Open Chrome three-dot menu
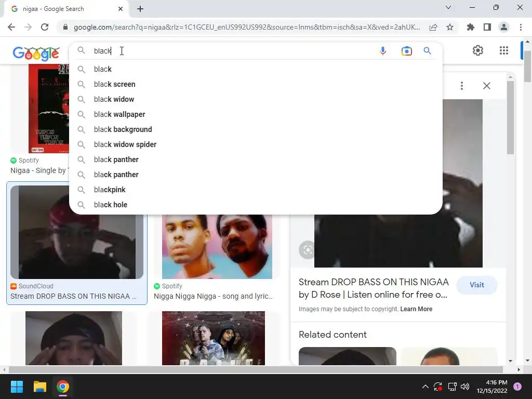Viewport: 532px width, 399px height. pyautogui.click(x=521, y=27)
